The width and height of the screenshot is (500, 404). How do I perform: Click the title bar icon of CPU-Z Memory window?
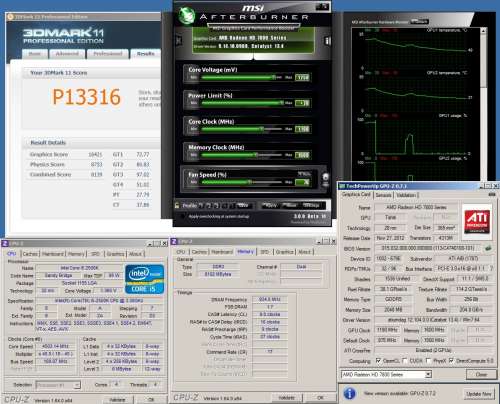174,241
